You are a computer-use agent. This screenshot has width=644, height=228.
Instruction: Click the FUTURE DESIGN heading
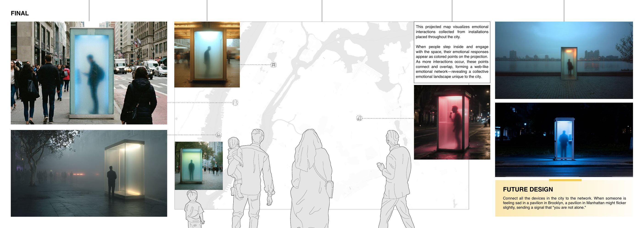pyautogui.click(x=528, y=189)
